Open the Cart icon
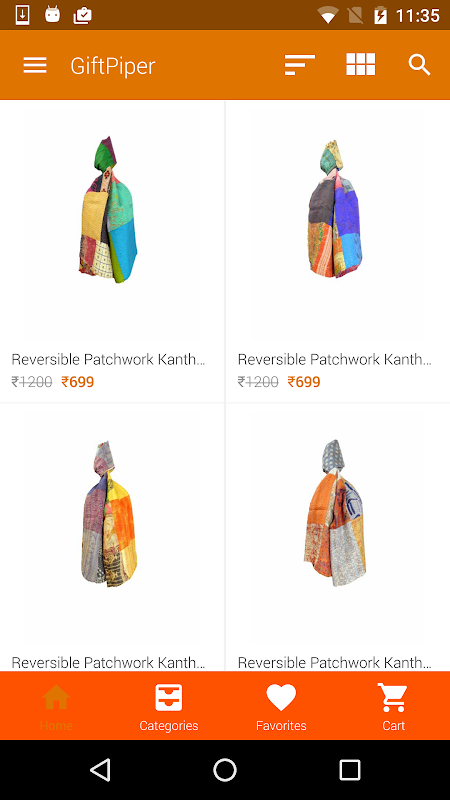The height and width of the screenshot is (800, 450). [x=393, y=707]
